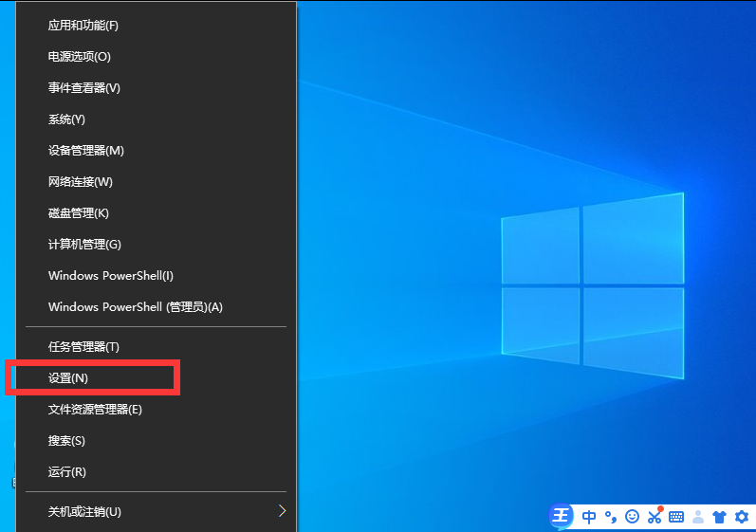Select 应用和功能(F) menu entry
This screenshot has width=756, height=532.
[83, 25]
